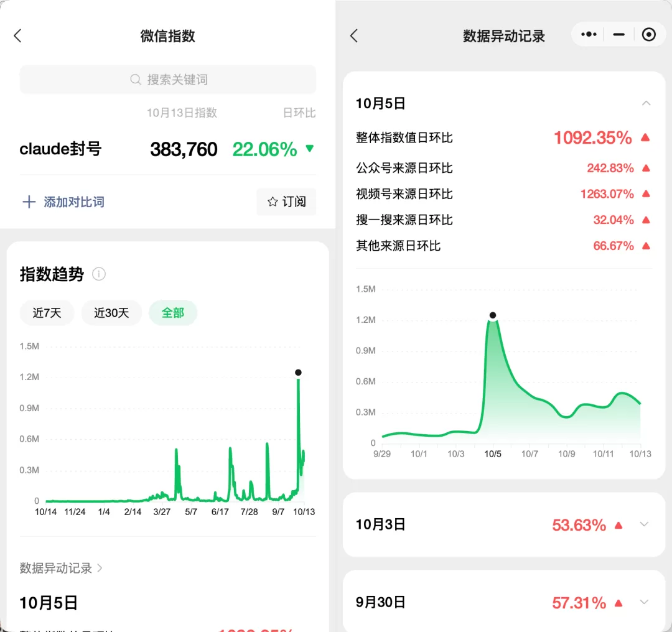Expand the 10月3日 record chevron
The image size is (672, 632).
[x=644, y=524]
